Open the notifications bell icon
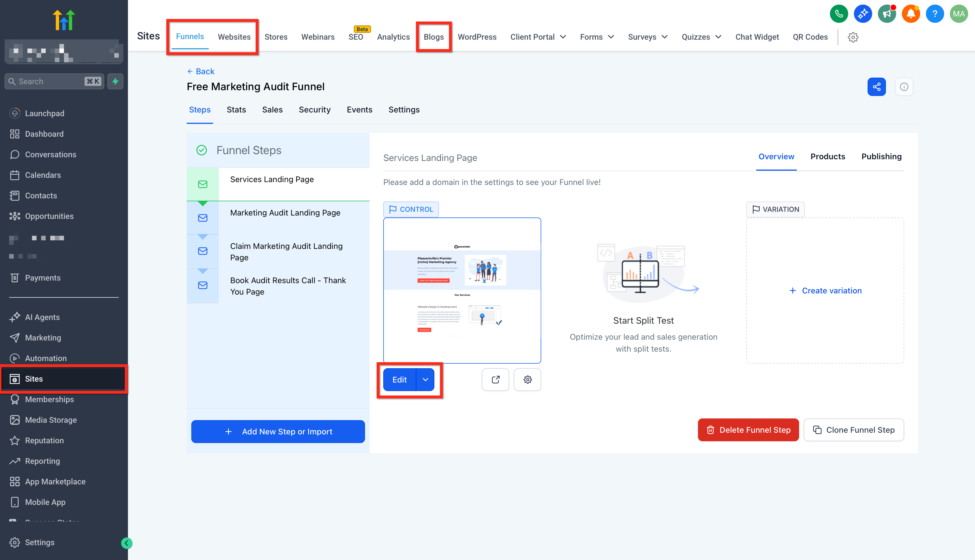Screen dimensions: 975x560 pyautogui.click(x=910, y=14)
